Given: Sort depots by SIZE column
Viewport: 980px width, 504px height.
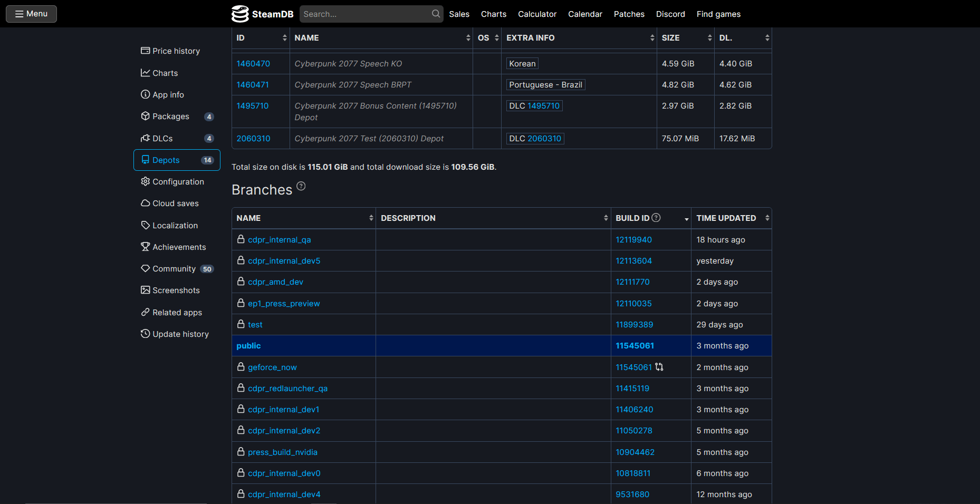Looking at the screenshot, I should pyautogui.click(x=686, y=38).
